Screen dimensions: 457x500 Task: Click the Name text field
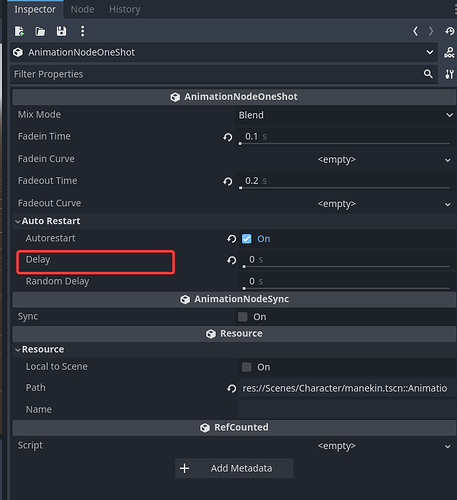pyautogui.click(x=347, y=410)
